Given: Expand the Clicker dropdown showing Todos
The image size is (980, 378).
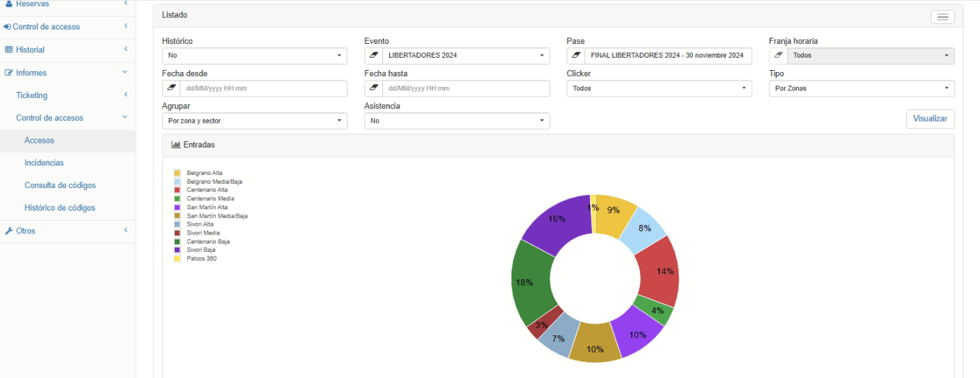Looking at the screenshot, I should pos(659,88).
